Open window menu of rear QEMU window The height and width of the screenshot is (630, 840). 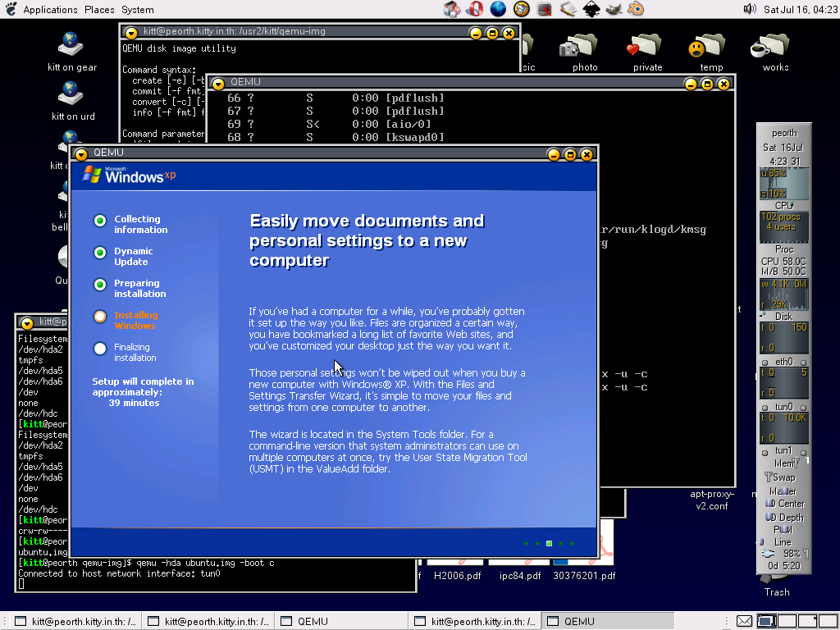217,84
